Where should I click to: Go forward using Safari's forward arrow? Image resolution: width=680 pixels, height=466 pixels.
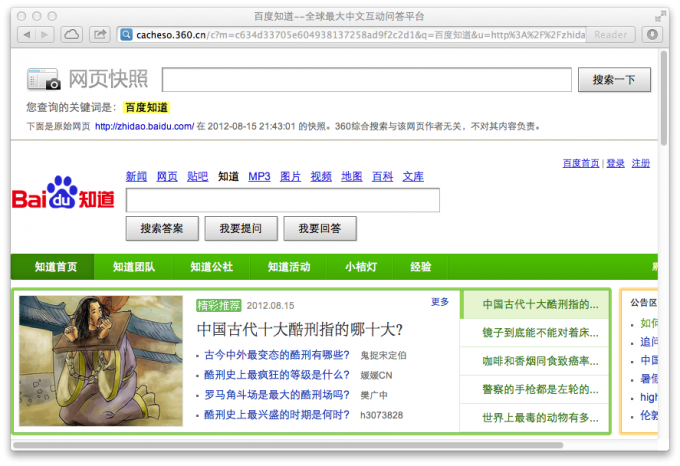pos(45,35)
